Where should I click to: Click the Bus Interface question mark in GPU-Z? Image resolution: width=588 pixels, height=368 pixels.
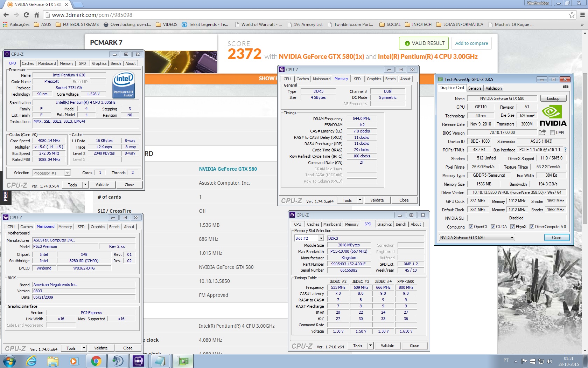pyautogui.click(x=565, y=150)
